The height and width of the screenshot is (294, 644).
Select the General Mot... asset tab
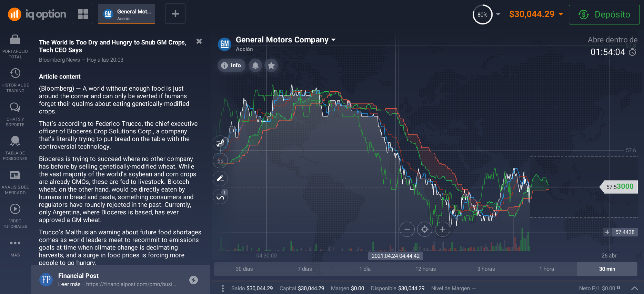click(127, 14)
